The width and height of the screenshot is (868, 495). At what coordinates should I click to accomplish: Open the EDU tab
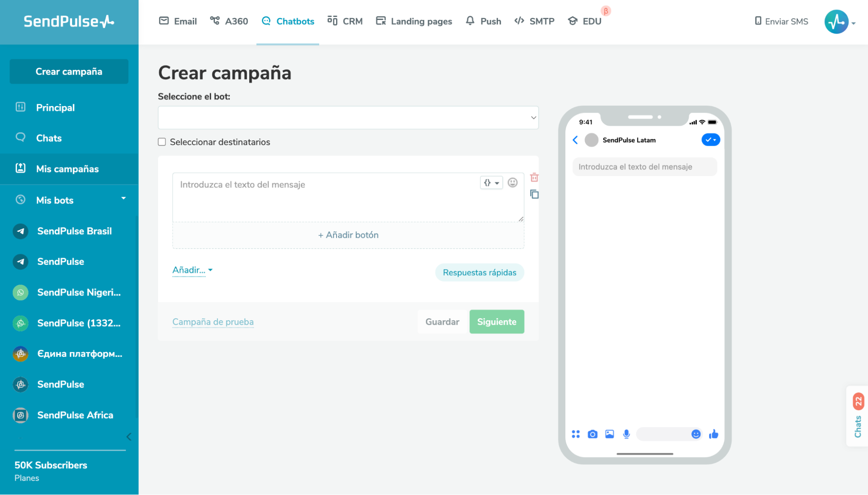click(x=584, y=21)
